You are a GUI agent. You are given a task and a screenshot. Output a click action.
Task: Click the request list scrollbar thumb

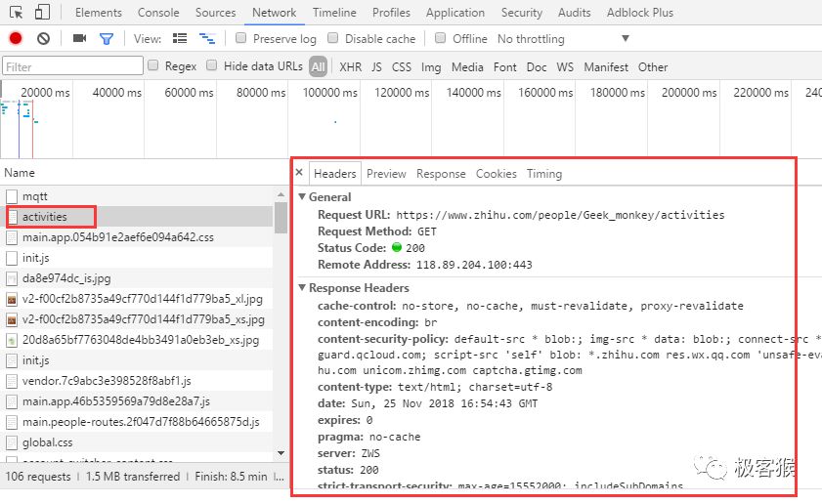(x=281, y=218)
